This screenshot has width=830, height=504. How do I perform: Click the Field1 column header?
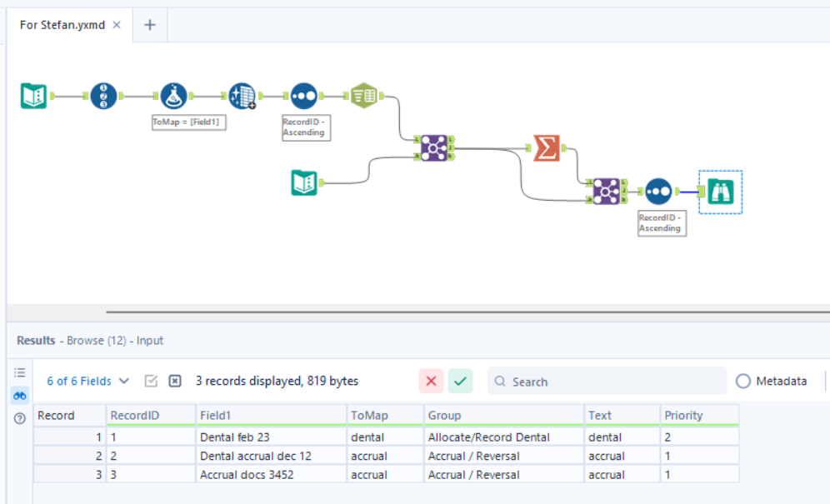(271, 415)
